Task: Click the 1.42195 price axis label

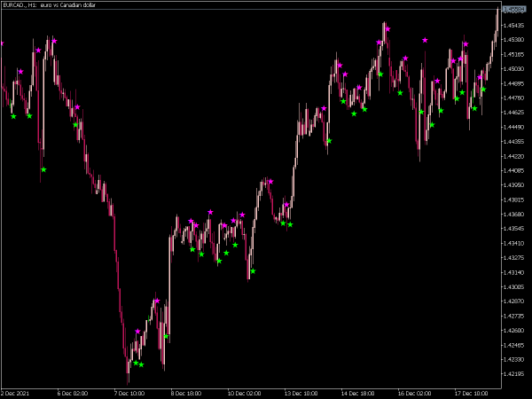Action: pos(514,374)
